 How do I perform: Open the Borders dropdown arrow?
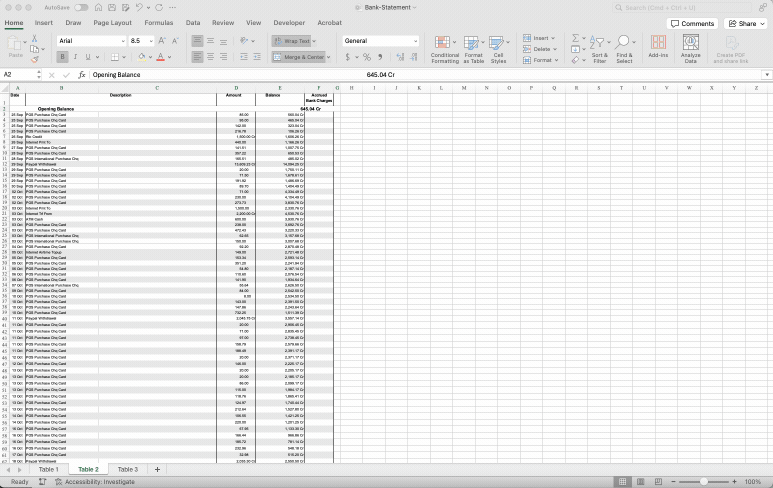[x=124, y=57]
